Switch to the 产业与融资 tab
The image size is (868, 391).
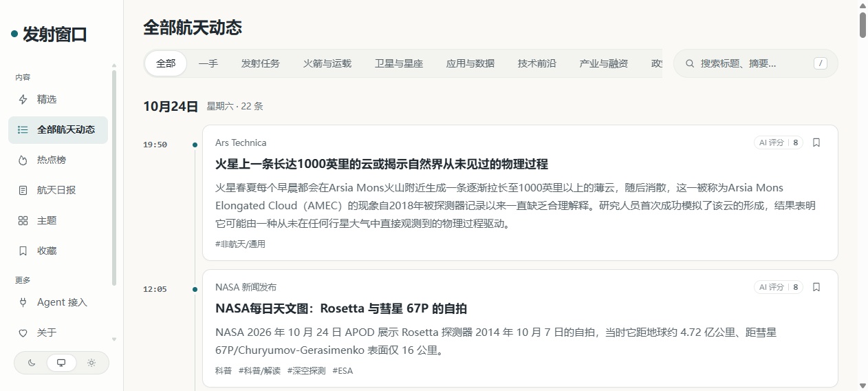(604, 63)
